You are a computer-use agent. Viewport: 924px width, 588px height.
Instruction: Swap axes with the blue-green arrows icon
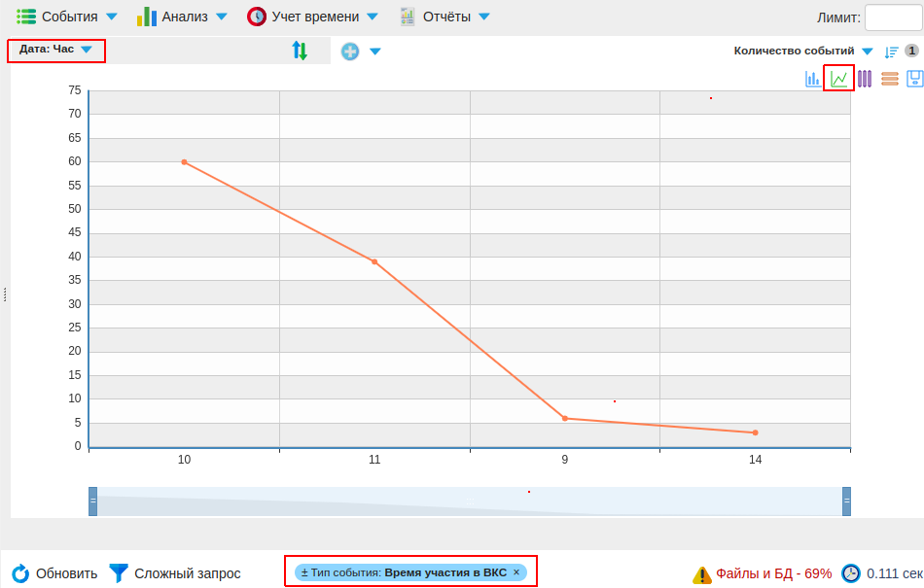pos(300,51)
